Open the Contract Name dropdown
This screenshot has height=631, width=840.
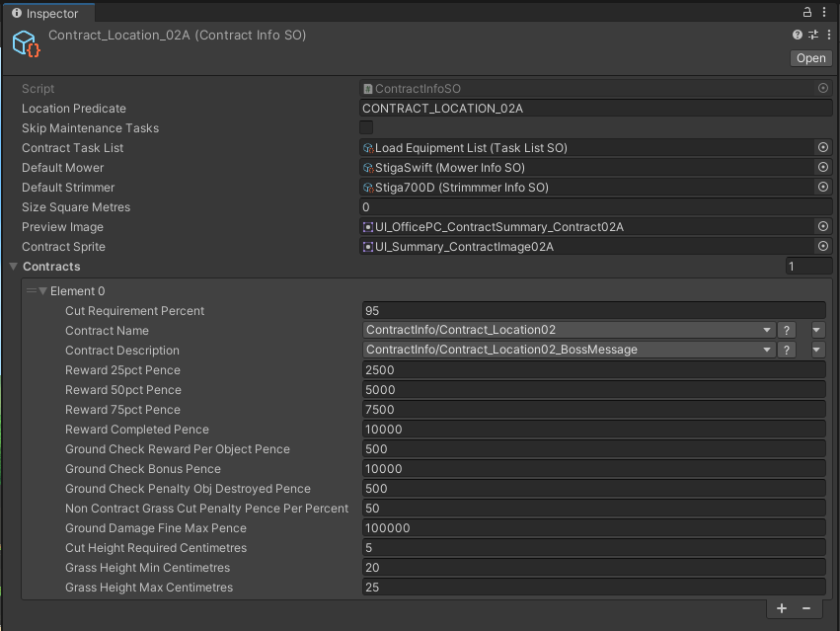pyautogui.click(x=569, y=331)
